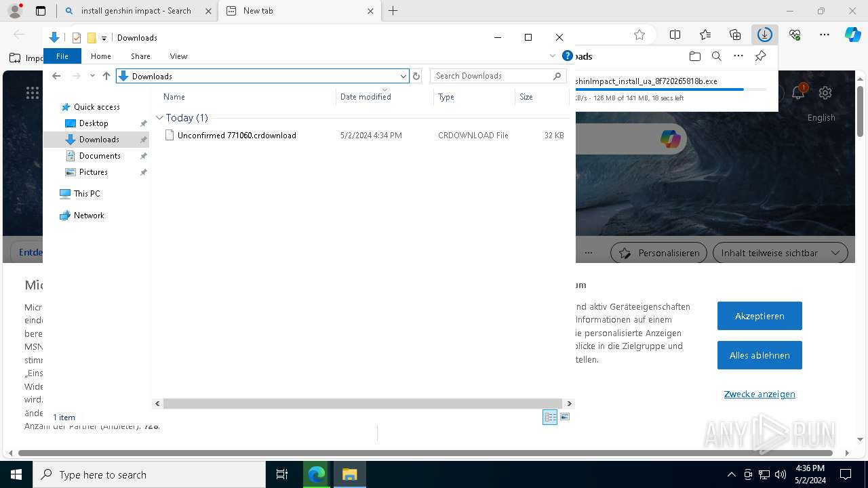
Task: Click New Folder icon in Explorer title bar
Action: pyautogui.click(x=92, y=38)
